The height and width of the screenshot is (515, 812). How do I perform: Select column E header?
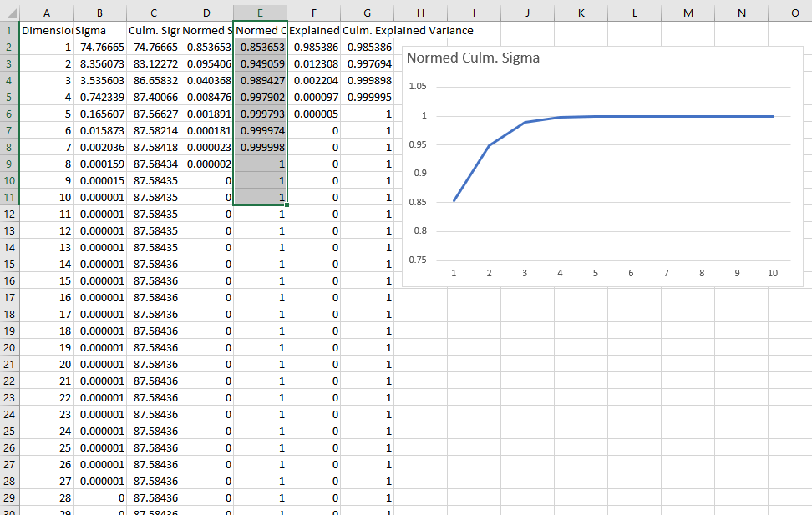(x=260, y=13)
